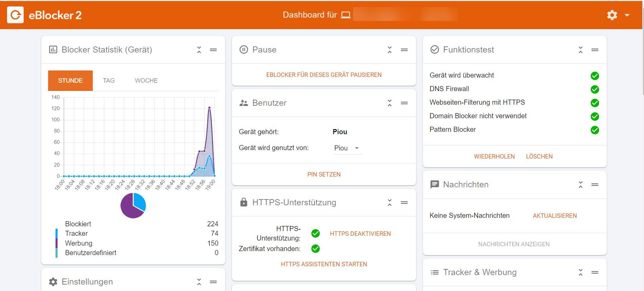Click the purple peak point on chart
This screenshot has height=291, width=644.
[x=209, y=108]
